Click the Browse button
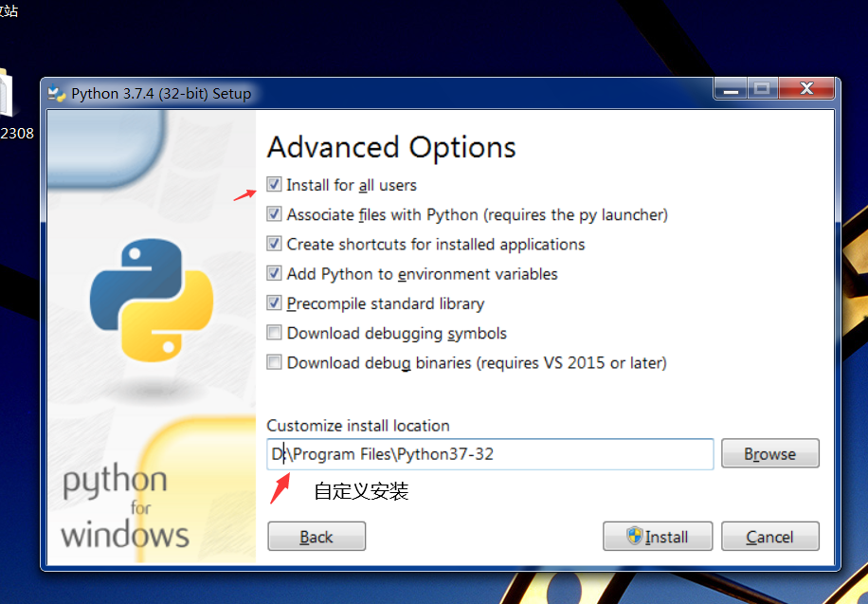The height and width of the screenshot is (604, 868). [x=770, y=454]
